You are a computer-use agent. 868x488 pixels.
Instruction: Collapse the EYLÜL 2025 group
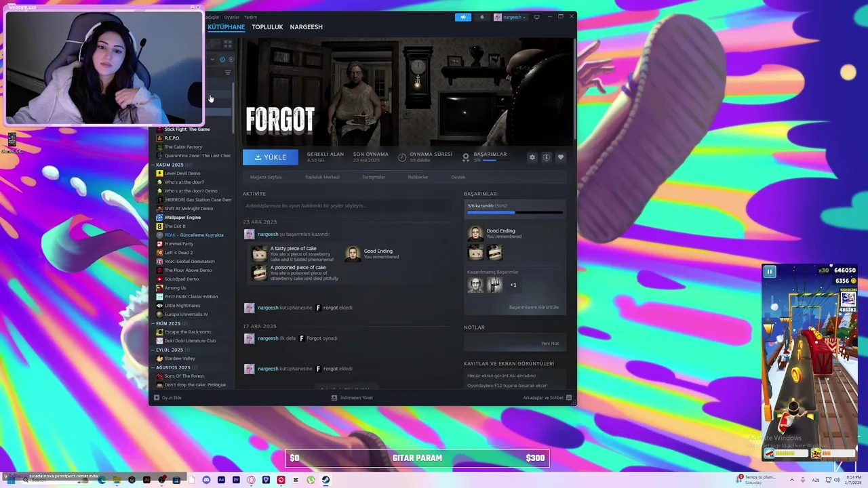153,350
